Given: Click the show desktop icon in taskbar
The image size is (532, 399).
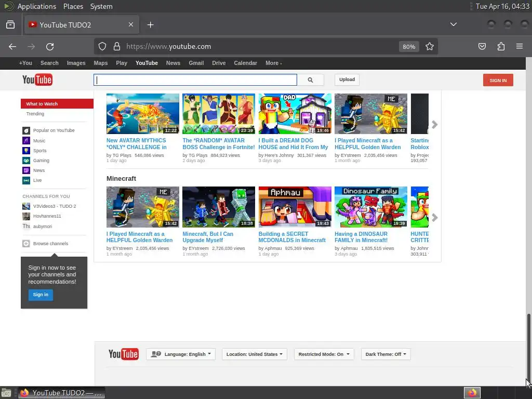Looking at the screenshot, I should click(6, 393).
